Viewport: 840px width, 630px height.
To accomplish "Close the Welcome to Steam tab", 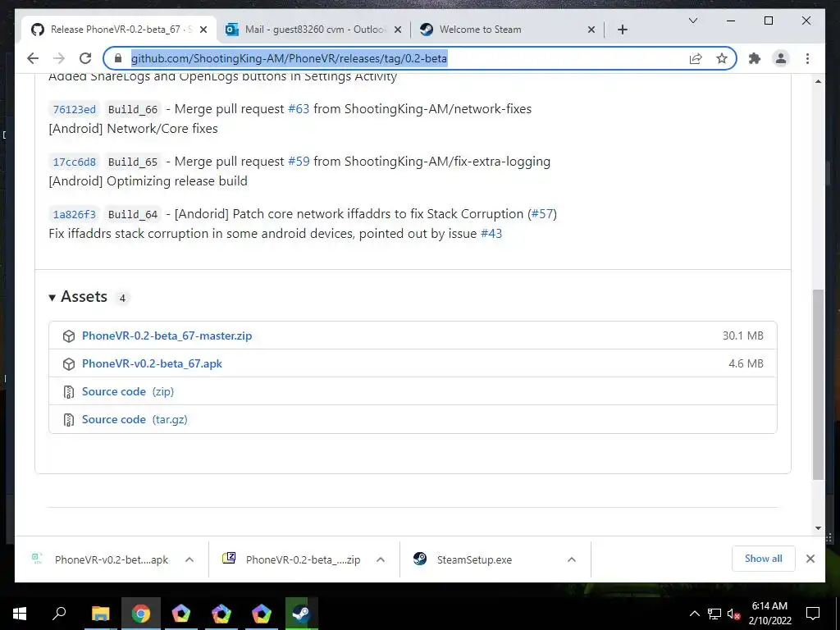I will tap(591, 30).
